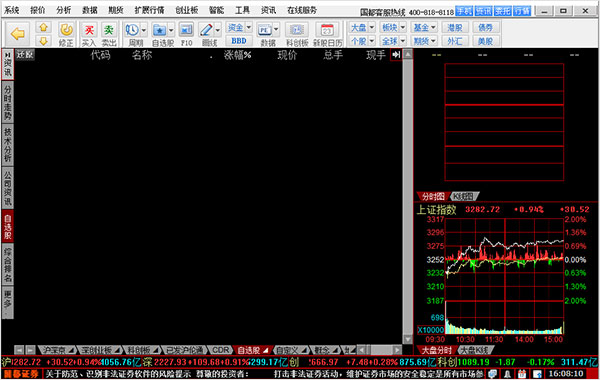Click the 卖出 (sell) icon
The width and height of the screenshot is (600, 380).
pos(109,30)
